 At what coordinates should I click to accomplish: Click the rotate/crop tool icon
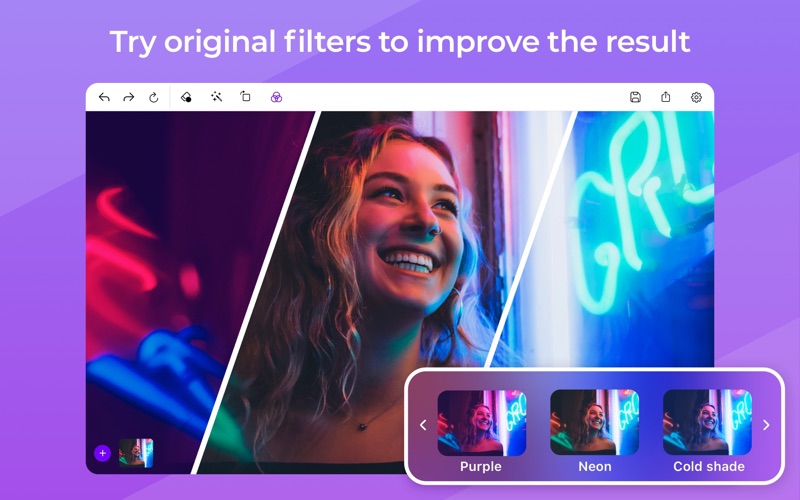(x=245, y=96)
